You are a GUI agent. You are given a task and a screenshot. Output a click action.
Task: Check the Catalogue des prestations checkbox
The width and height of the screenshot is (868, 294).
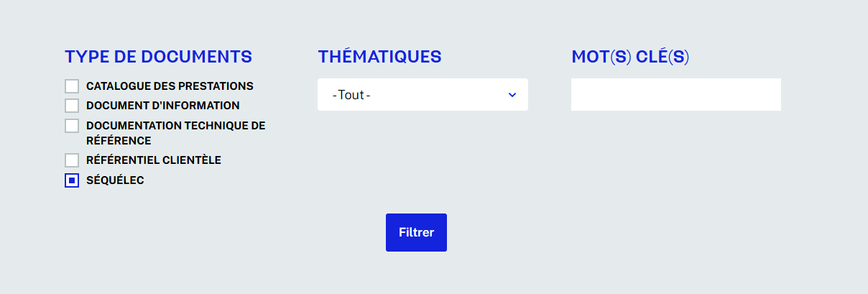(x=72, y=86)
